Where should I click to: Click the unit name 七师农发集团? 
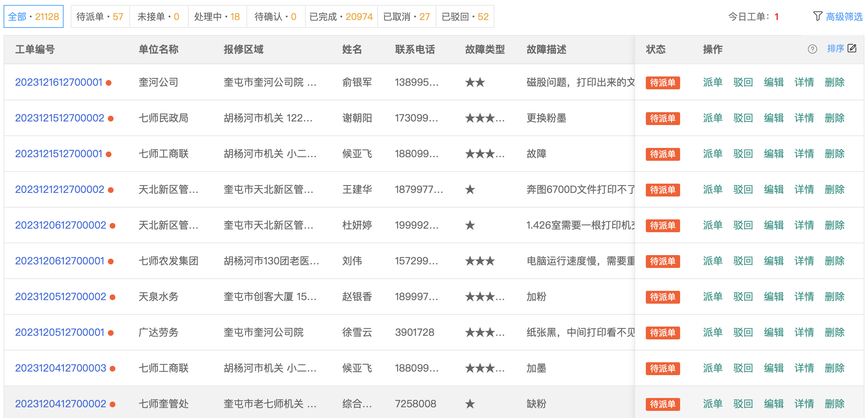(x=168, y=261)
